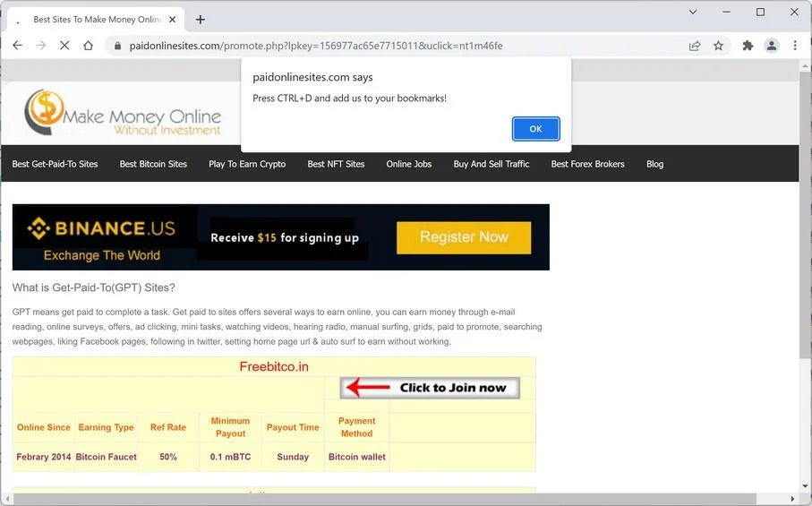Click the Minimum Payout column header
Image resolution: width=812 pixels, height=506 pixels.
click(230, 427)
